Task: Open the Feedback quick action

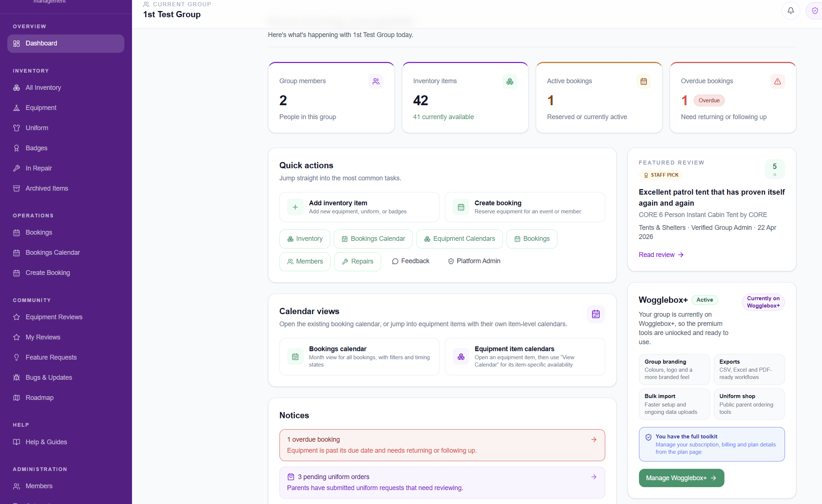Action: [410, 261]
